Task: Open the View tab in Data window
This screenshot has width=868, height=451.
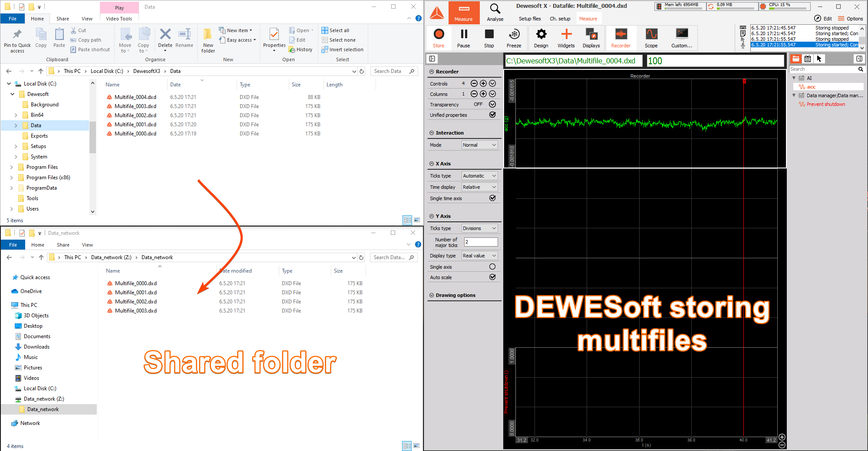Action: coord(87,19)
